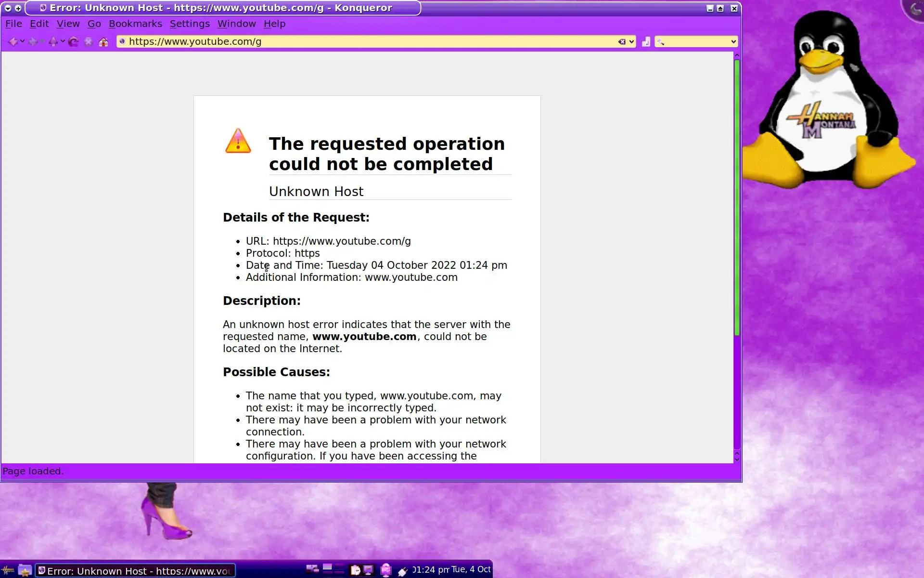
Task: Open Back history dropdown arrow
Action: [22, 42]
